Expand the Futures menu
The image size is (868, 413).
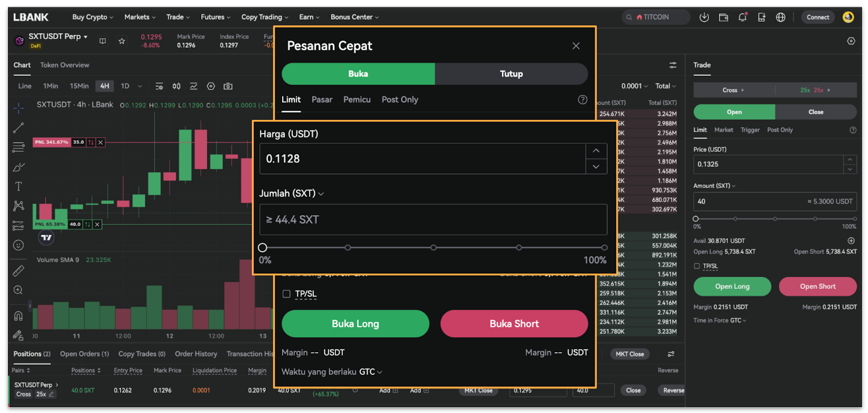coord(215,17)
